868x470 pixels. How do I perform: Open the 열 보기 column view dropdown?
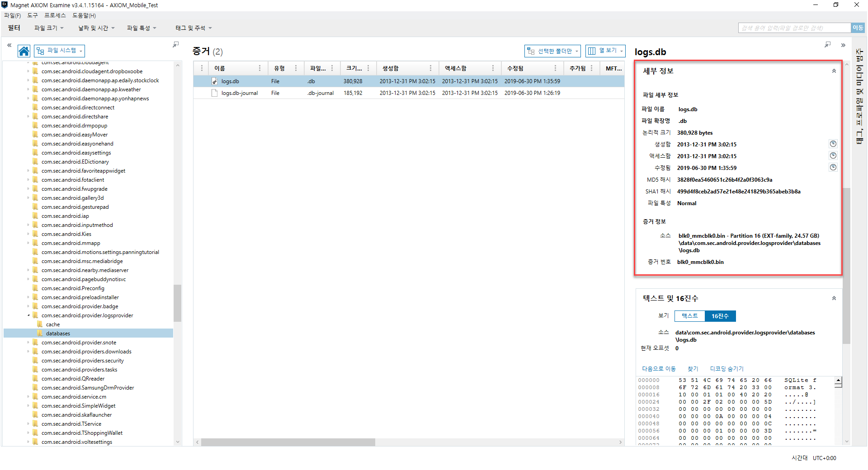pos(605,51)
